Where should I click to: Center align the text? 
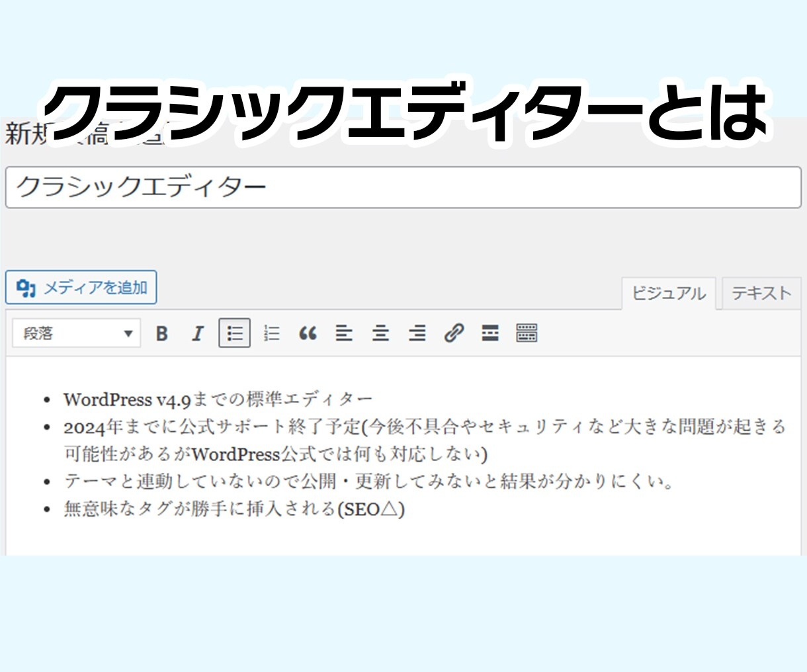380,333
